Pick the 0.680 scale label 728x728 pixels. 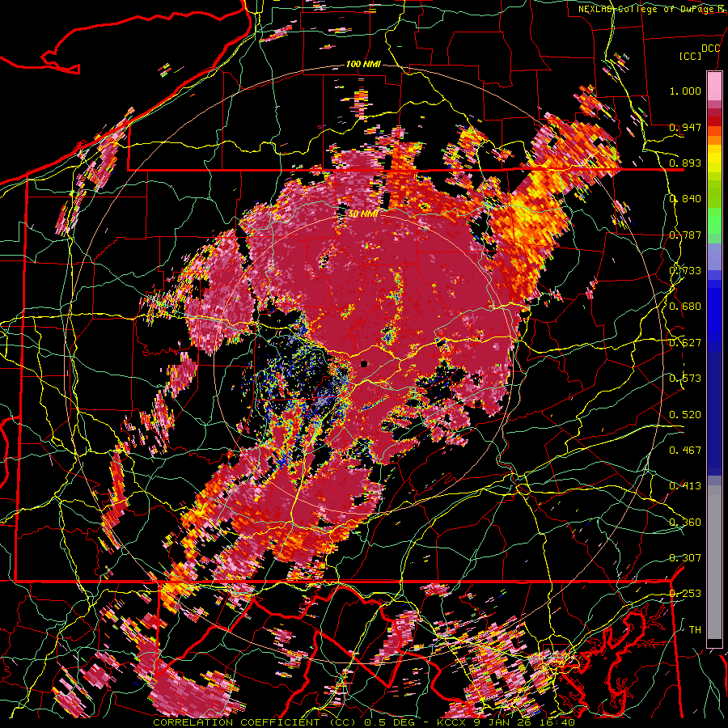pos(685,307)
